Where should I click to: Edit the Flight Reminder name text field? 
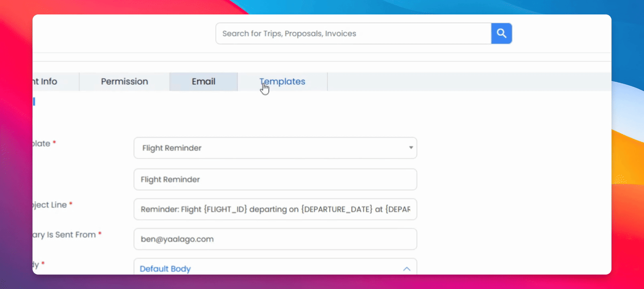275,179
